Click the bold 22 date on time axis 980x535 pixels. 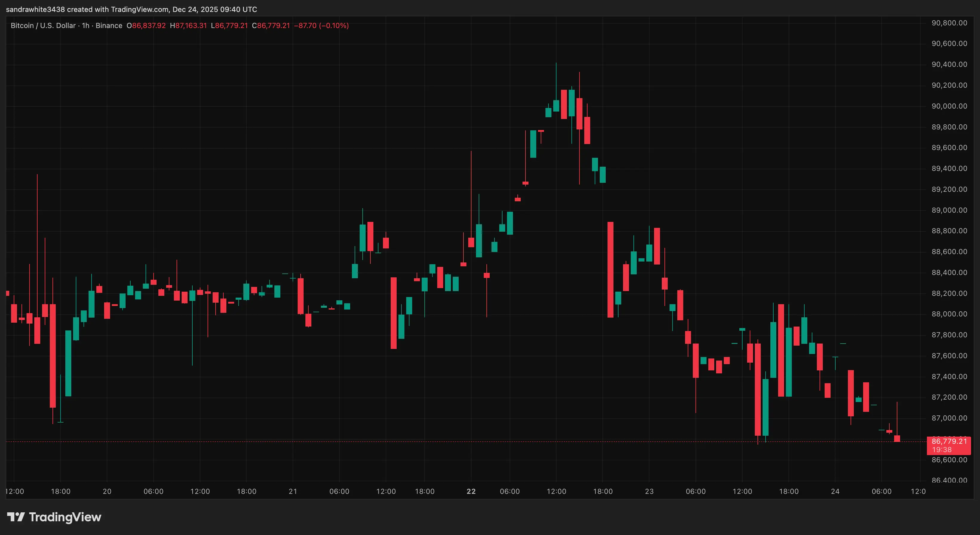471,491
